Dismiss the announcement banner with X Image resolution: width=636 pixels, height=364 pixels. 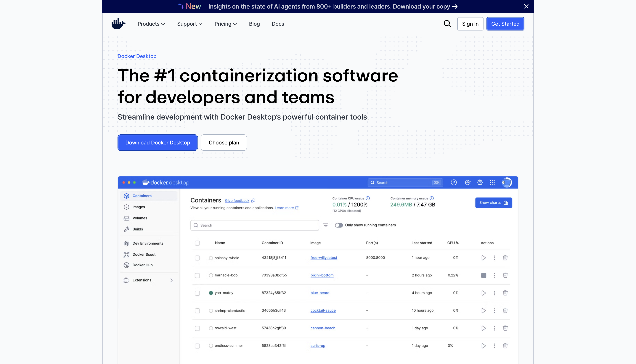[526, 6]
